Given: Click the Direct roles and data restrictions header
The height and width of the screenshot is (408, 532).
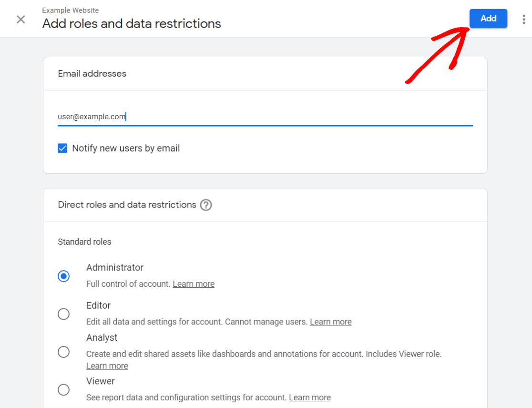Looking at the screenshot, I should 127,205.
